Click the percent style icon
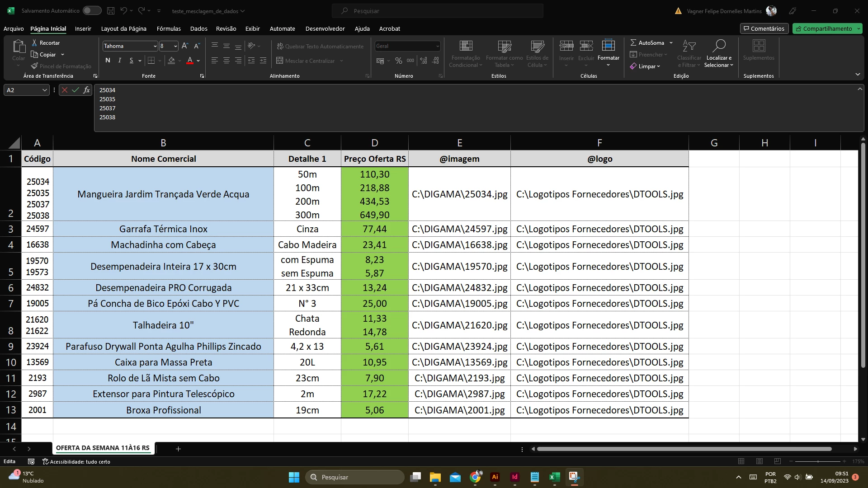 pyautogui.click(x=398, y=61)
